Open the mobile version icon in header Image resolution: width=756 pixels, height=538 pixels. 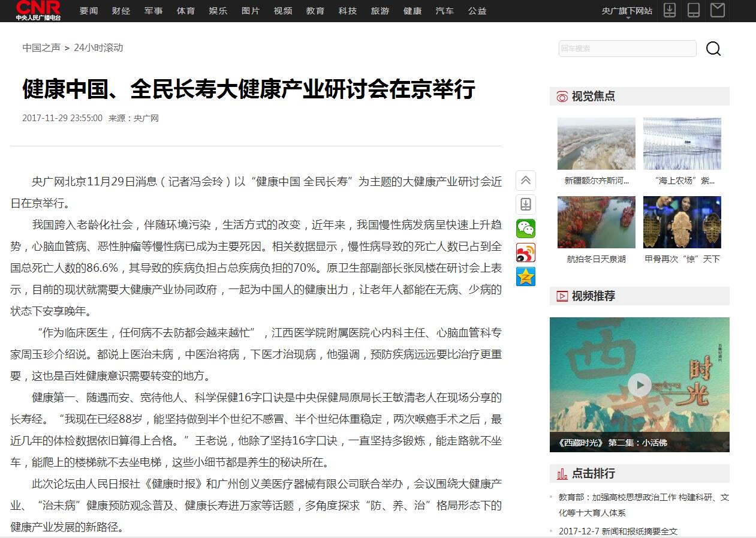click(x=694, y=10)
